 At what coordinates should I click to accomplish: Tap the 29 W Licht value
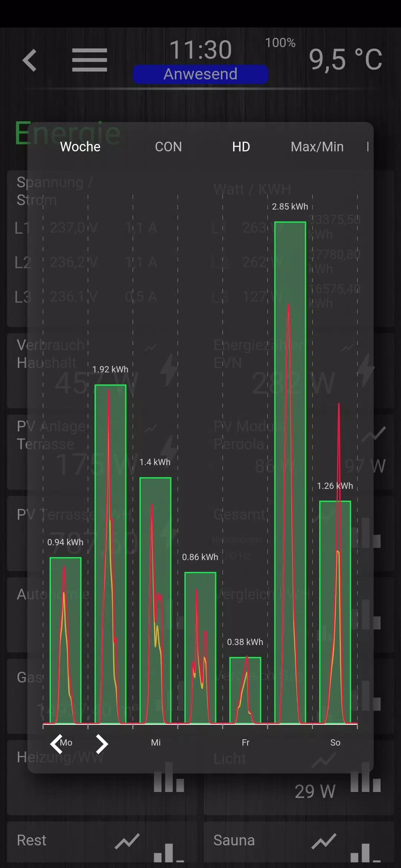(315, 791)
